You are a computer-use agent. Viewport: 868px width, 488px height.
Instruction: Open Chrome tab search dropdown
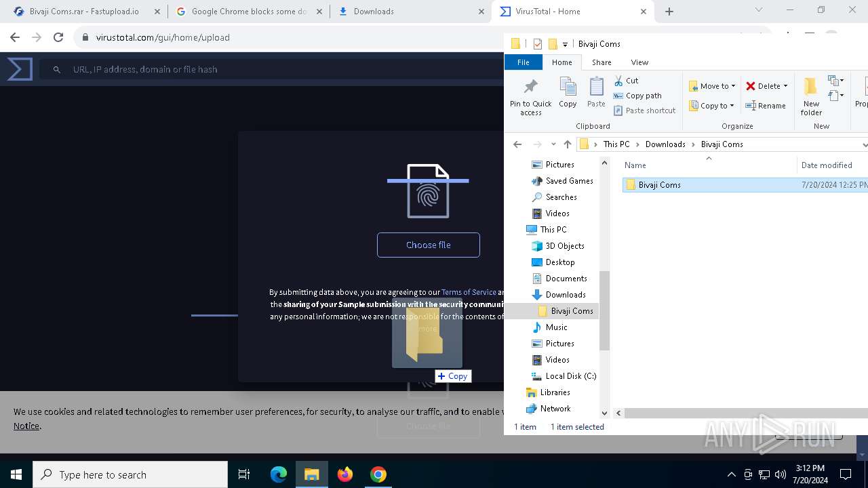click(759, 9)
